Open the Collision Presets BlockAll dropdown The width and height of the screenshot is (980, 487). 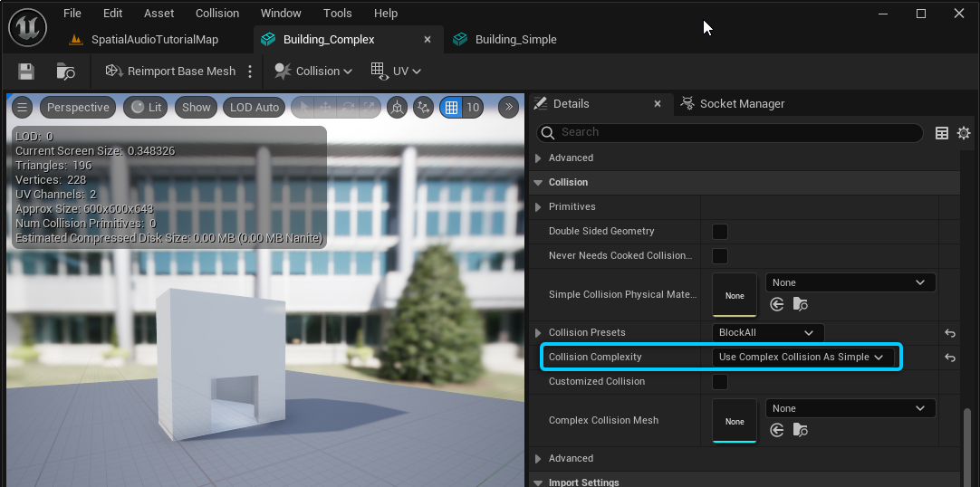pos(768,333)
